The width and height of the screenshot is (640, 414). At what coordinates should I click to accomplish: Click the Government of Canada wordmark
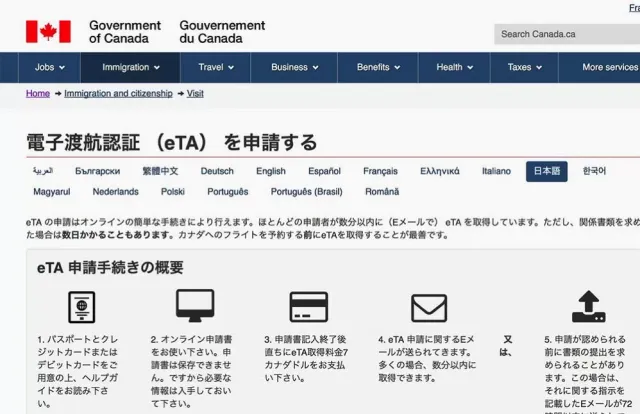(x=125, y=32)
